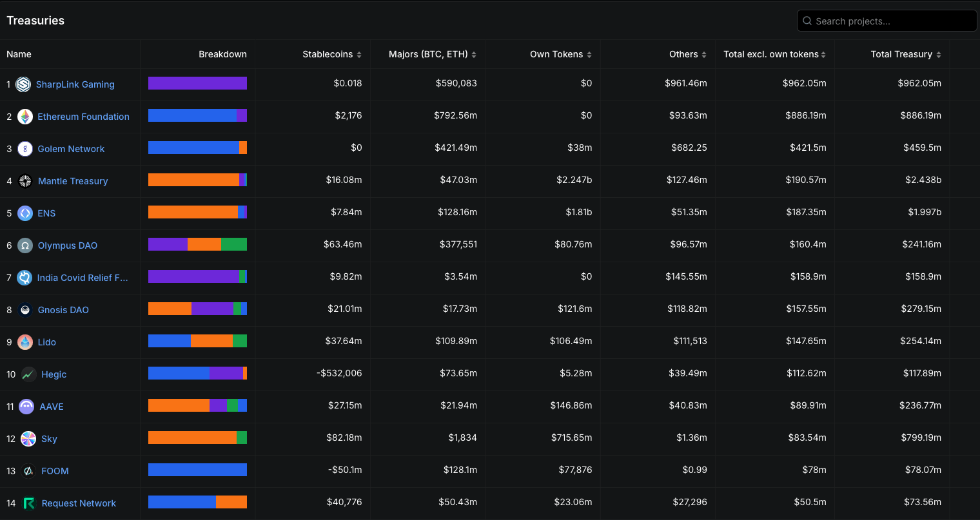Click the Treasuries heading

pos(35,21)
